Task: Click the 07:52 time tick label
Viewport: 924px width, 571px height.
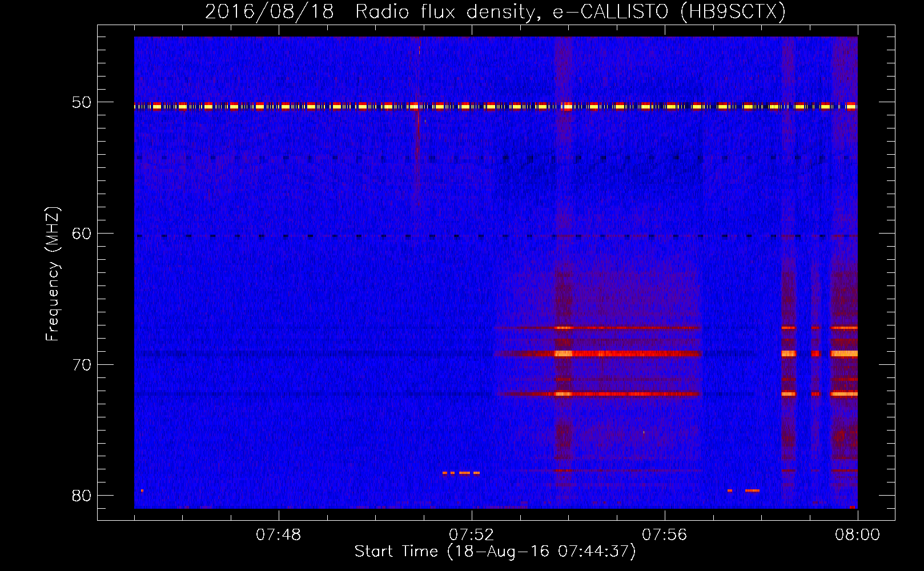Action: [x=472, y=535]
